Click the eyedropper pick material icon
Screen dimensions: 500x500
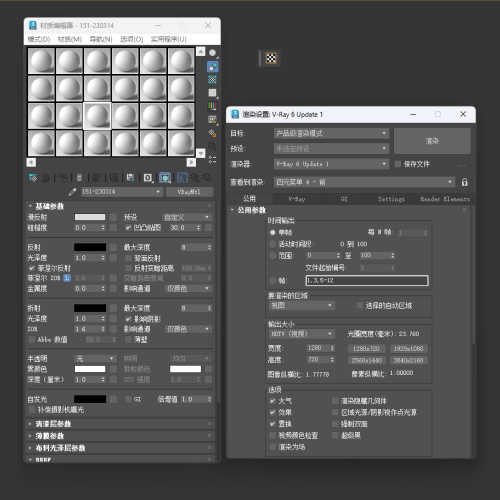72,192
